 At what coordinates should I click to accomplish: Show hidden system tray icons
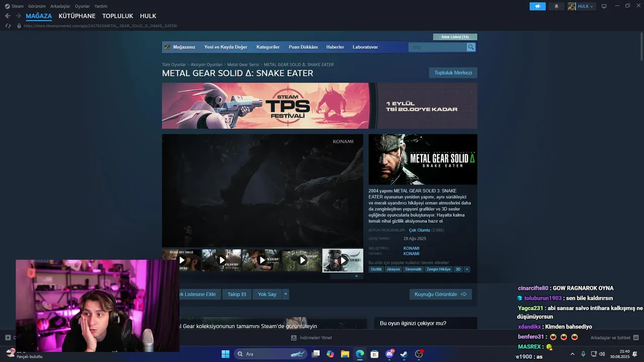point(572,354)
